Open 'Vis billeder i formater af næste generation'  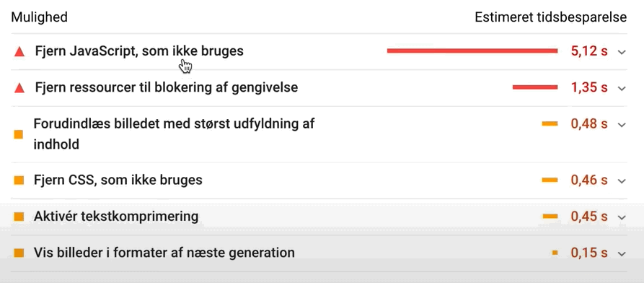click(x=164, y=252)
